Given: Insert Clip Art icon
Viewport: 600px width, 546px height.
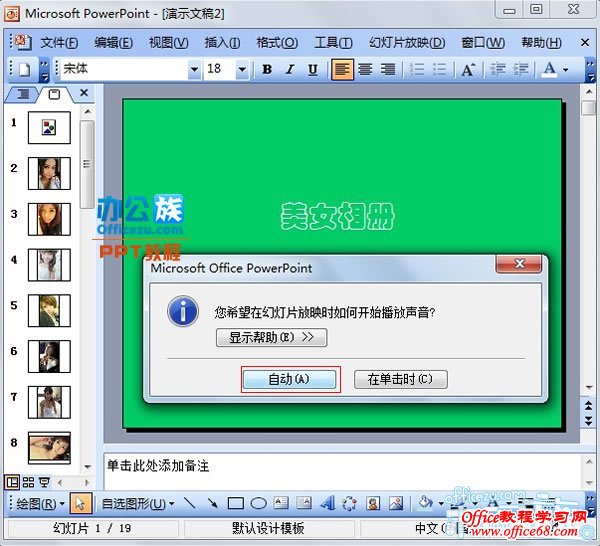Looking at the screenshot, I should pos(373,504).
